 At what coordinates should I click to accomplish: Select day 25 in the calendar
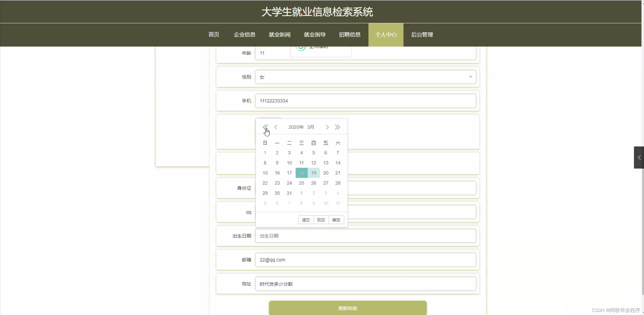(x=301, y=183)
